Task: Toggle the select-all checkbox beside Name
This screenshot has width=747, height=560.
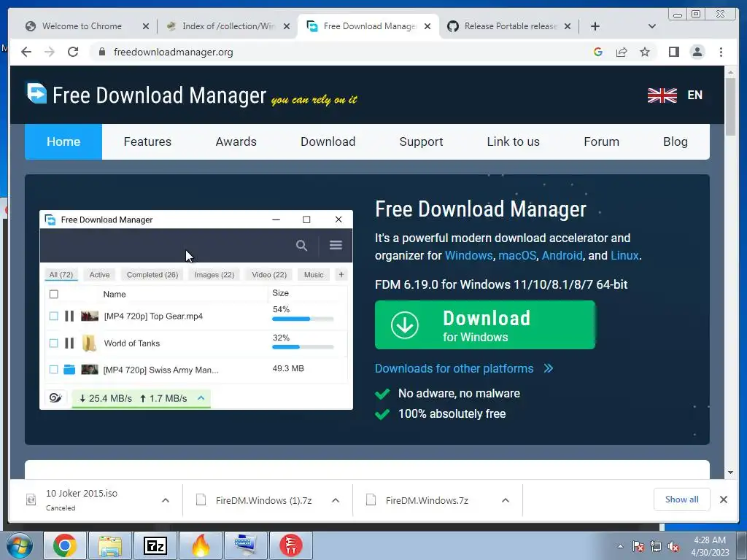Action: [54, 295]
